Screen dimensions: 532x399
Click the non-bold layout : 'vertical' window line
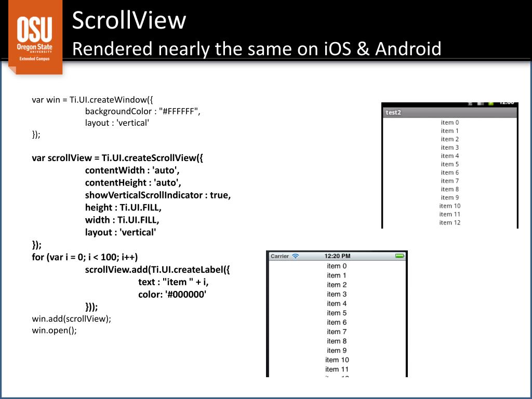pyautogui.click(x=117, y=123)
